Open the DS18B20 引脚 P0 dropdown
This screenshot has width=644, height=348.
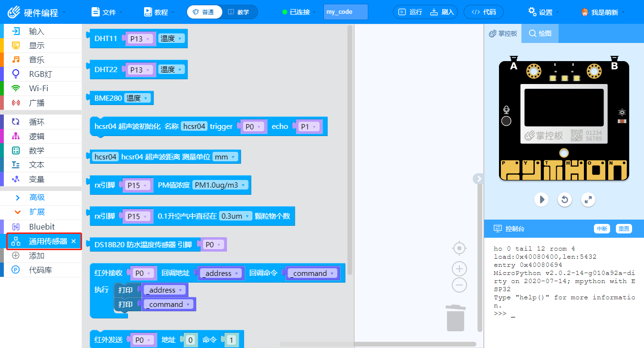click(213, 245)
